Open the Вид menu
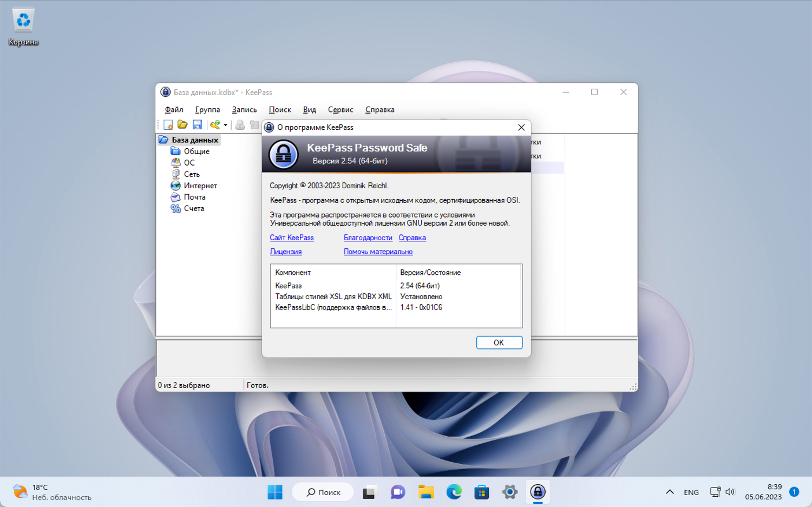This screenshot has width=812, height=507. (309, 109)
